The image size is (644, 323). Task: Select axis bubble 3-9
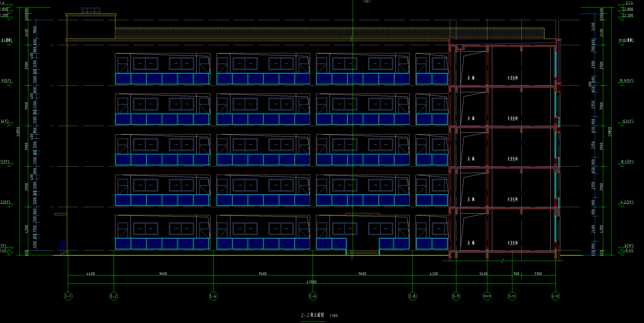point(456,296)
